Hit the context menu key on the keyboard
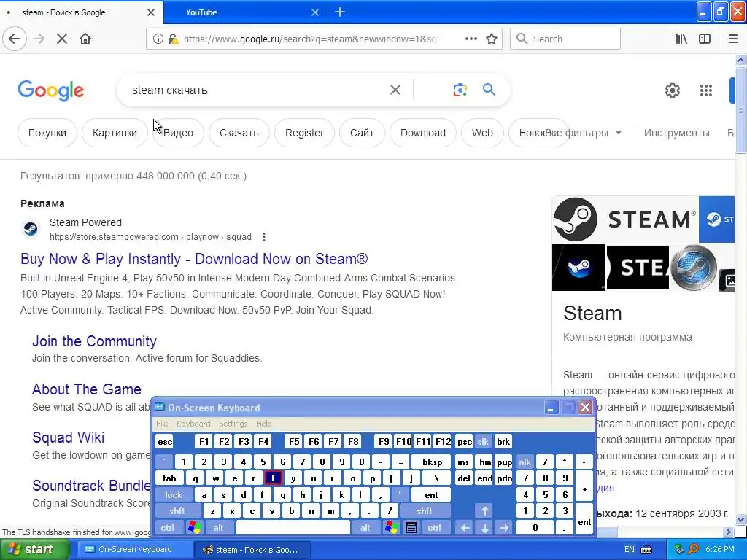The image size is (747, 560). (411, 528)
